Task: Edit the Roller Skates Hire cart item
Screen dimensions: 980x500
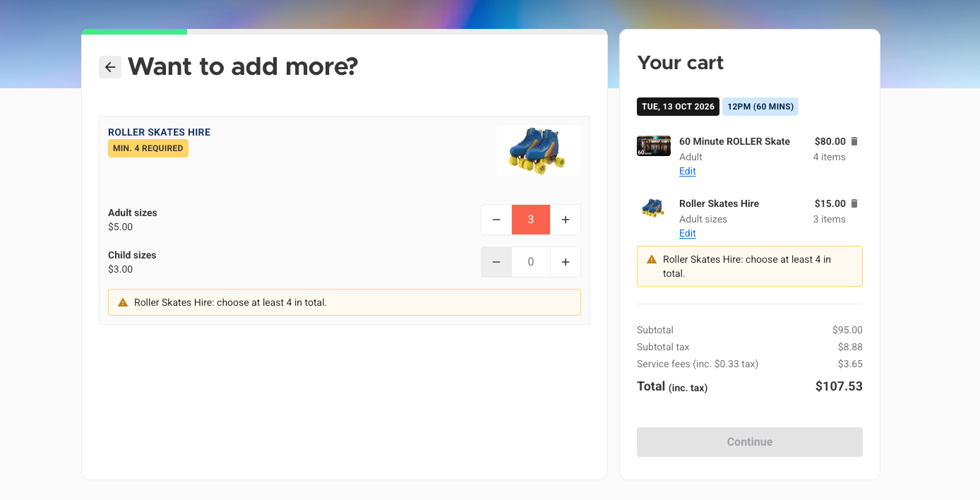Action: click(x=688, y=233)
